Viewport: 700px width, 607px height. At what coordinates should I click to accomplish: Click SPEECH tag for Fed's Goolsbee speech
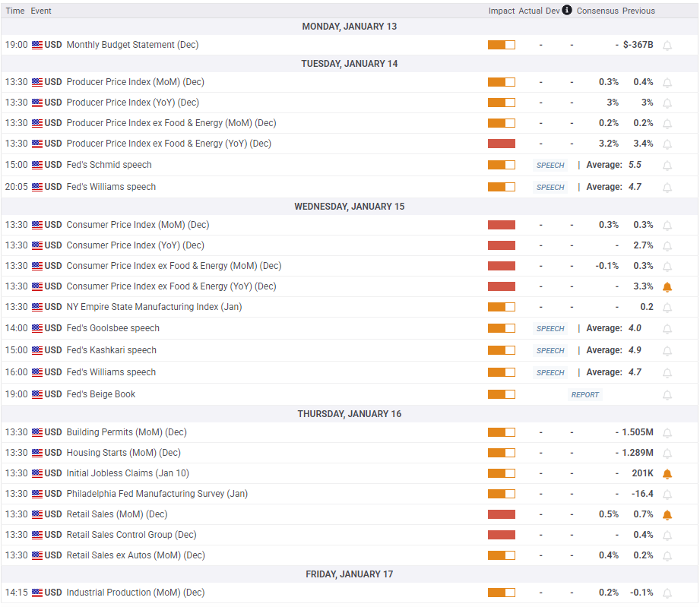[x=550, y=328]
